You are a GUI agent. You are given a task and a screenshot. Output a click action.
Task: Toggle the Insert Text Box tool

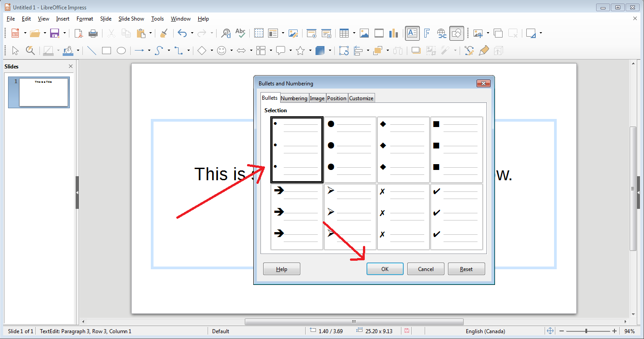(412, 33)
